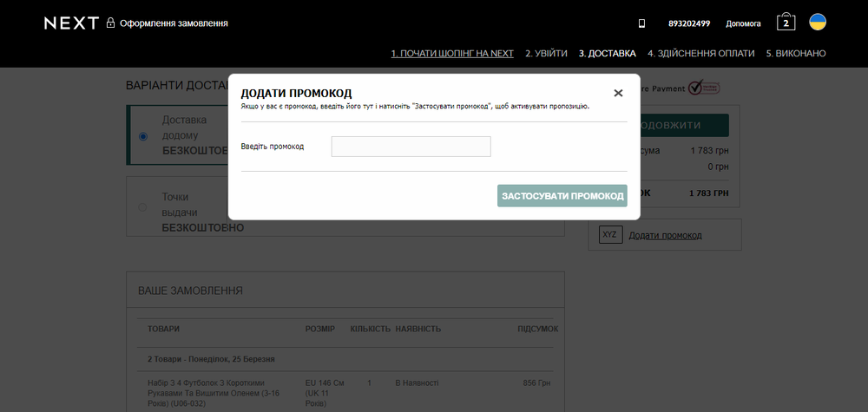Focus the promo code input field
Viewport: 868px width, 412px height.
(x=411, y=147)
